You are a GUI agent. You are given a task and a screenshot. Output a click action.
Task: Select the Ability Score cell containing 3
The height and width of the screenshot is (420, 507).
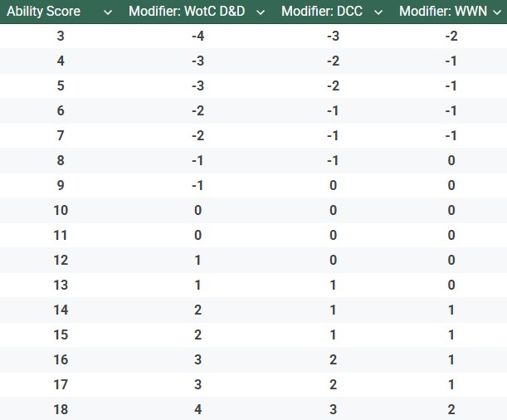pyautogui.click(x=61, y=36)
